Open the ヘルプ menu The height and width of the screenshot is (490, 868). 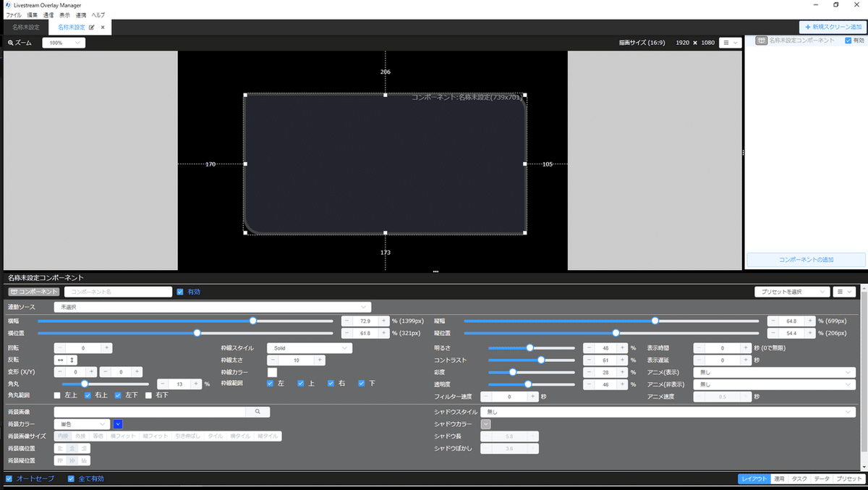[x=98, y=14]
